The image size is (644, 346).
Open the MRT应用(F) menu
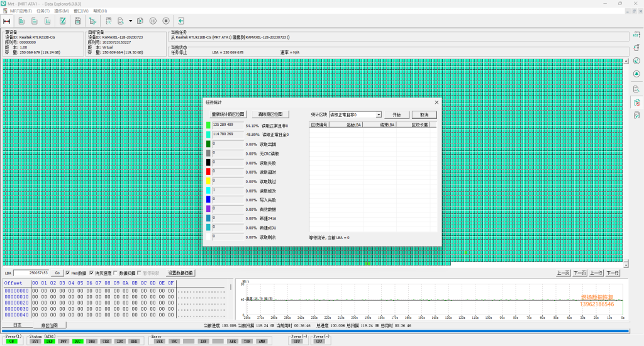coord(21,11)
